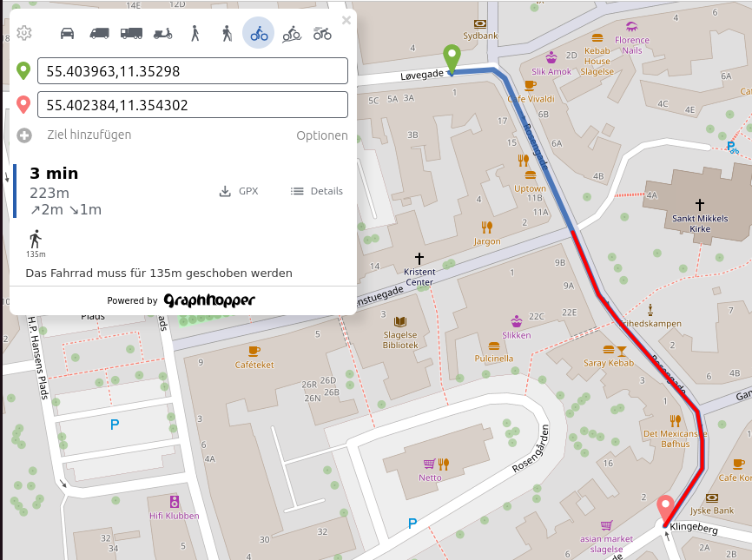Select the active bicycle profile tab
752x560 pixels.
pos(258,32)
